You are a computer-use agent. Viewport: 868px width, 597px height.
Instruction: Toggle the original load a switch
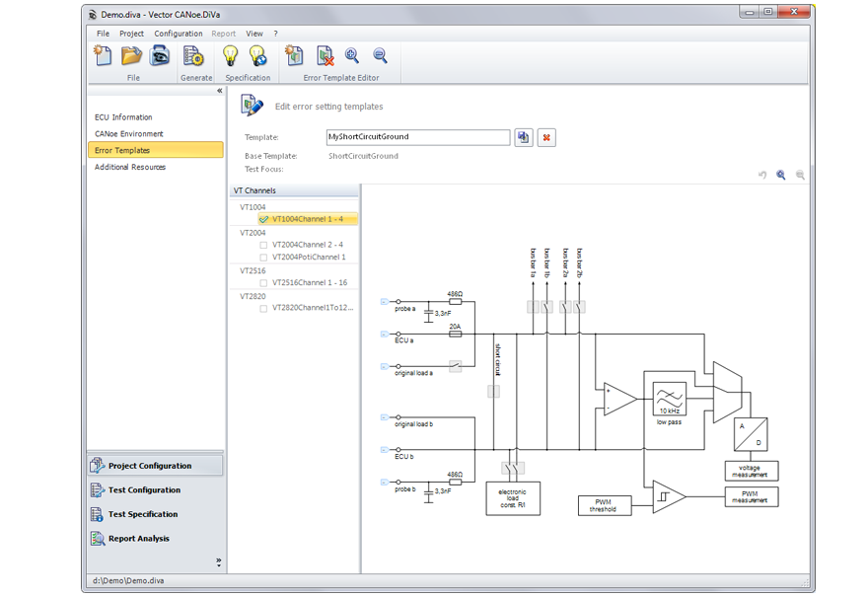tap(455, 366)
